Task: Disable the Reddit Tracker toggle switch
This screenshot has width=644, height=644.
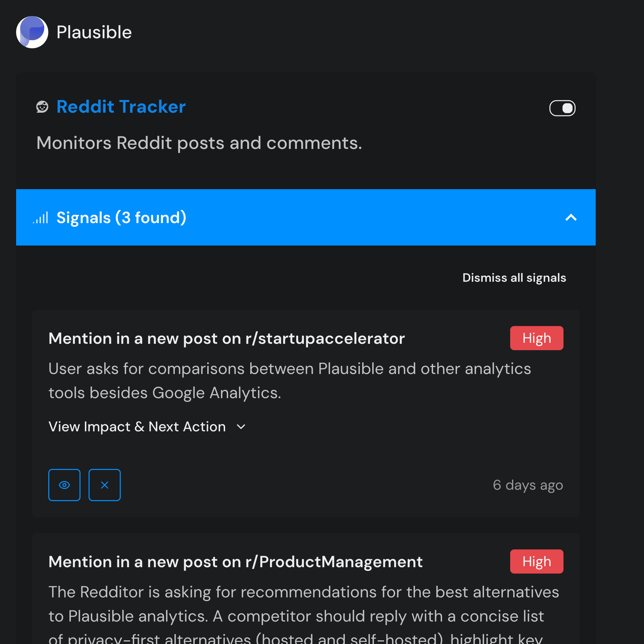Action: [562, 108]
